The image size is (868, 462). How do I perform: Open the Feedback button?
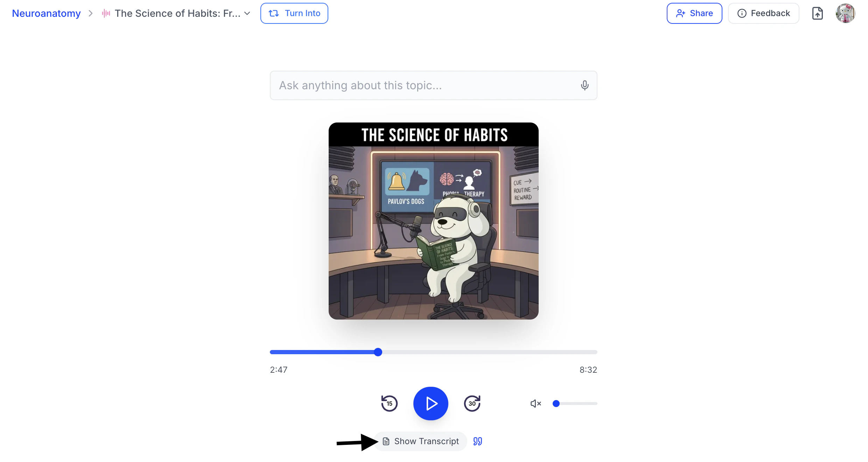[763, 13]
